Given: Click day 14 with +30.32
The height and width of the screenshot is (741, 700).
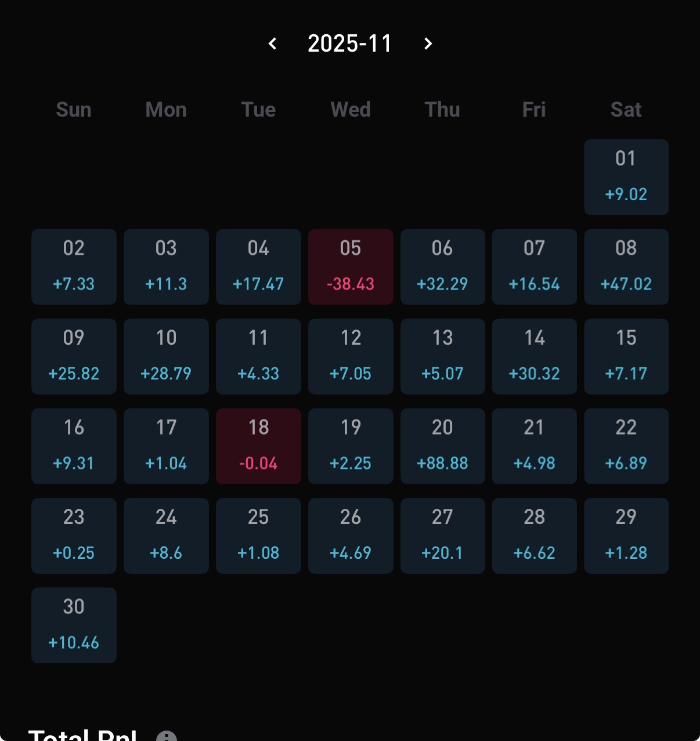Looking at the screenshot, I should 534,356.
